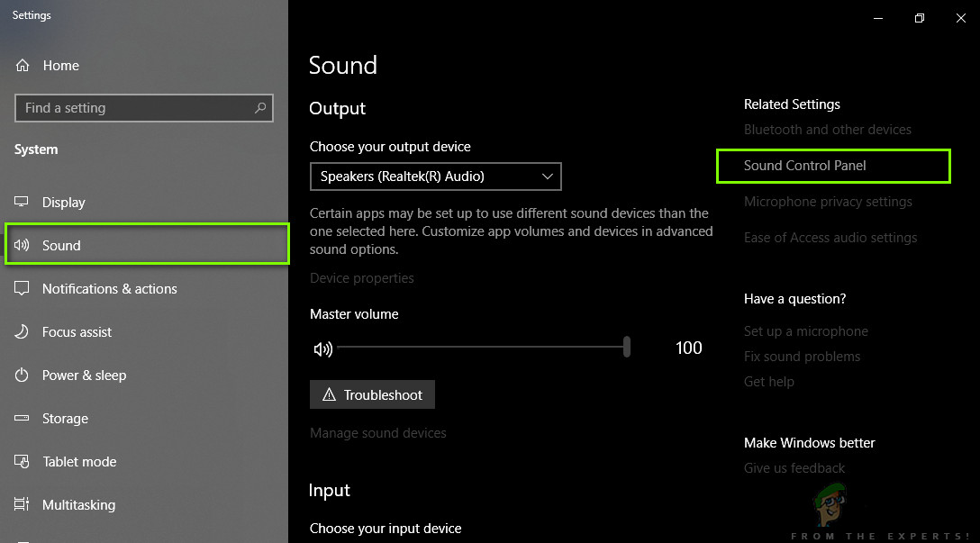Open Device properties link
980x543 pixels.
point(362,278)
